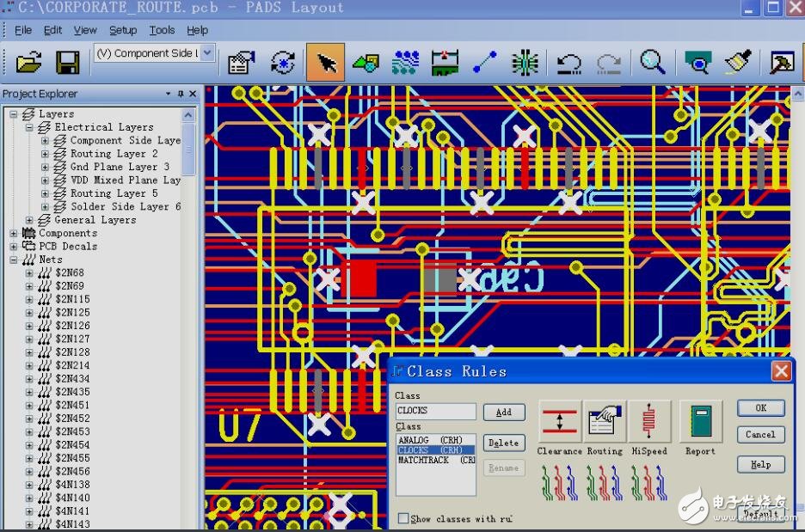The image size is (805, 532).
Task: Expand the PCB Decals tree node
Action: [x=14, y=247]
